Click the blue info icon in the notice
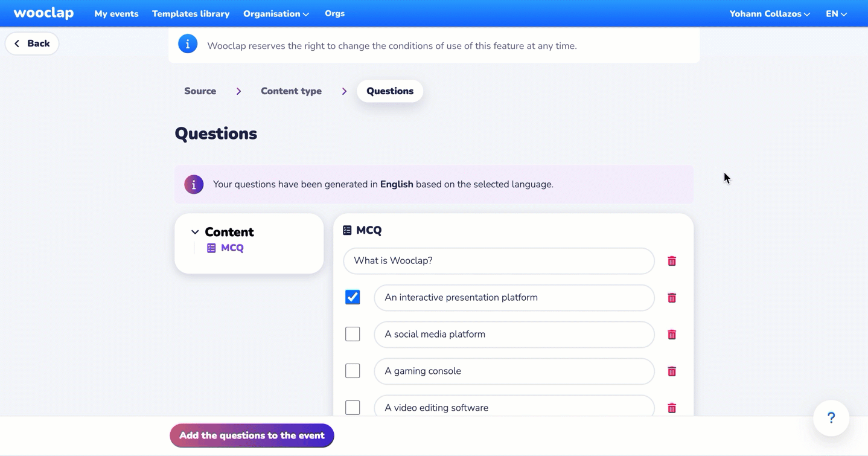This screenshot has height=456, width=868. click(188, 44)
